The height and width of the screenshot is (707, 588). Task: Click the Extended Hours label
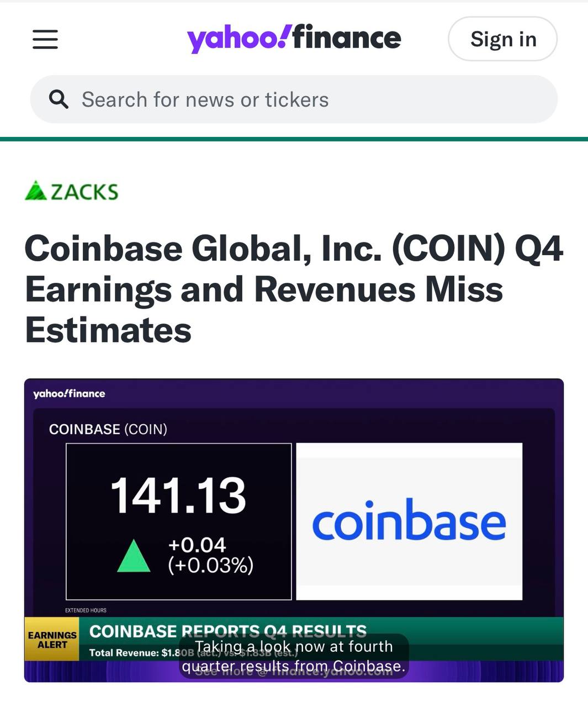pos(86,610)
